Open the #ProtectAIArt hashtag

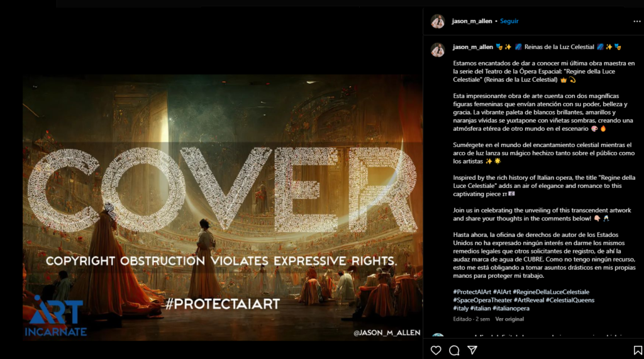(472, 292)
